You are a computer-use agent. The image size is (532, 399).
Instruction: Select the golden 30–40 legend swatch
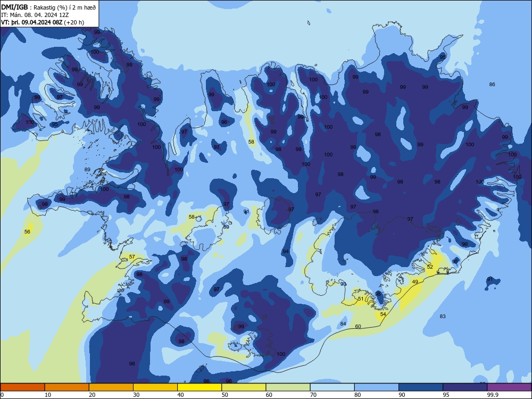155,387
